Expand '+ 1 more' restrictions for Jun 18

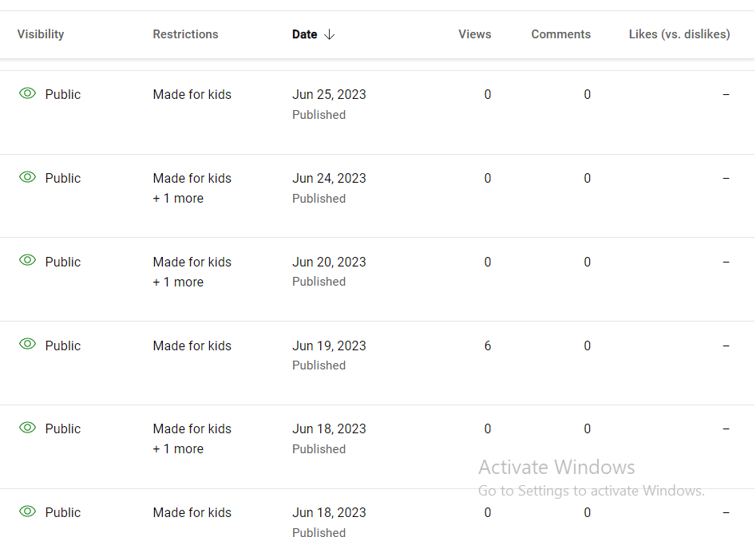pyautogui.click(x=178, y=448)
